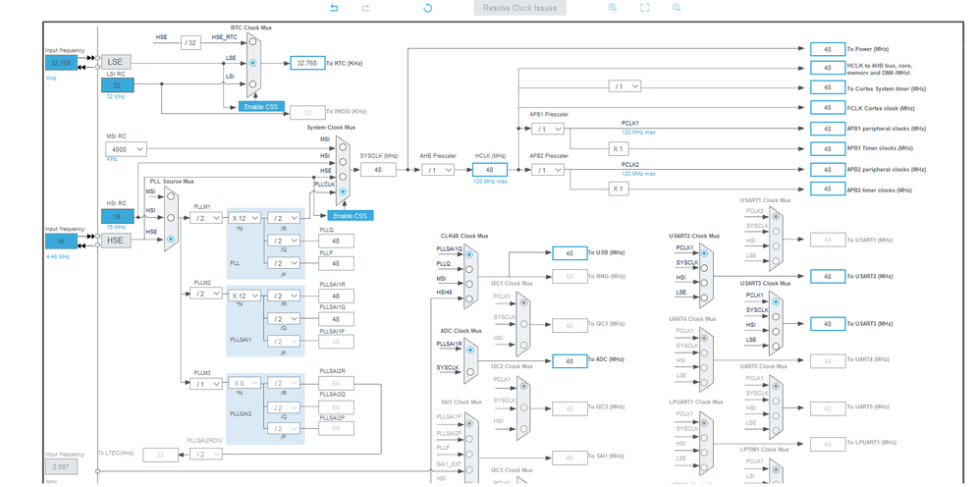
Task: Zoom out of the clock diagram
Action: (677, 8)
